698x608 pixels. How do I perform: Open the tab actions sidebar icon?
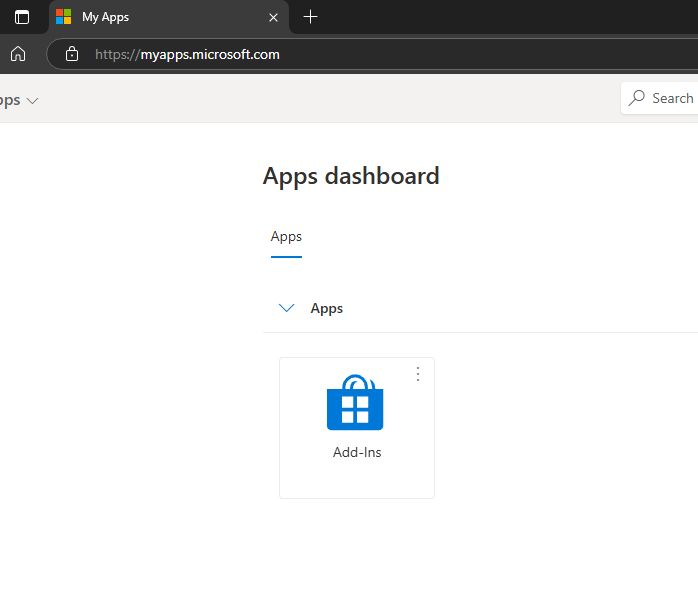[22, 17]
